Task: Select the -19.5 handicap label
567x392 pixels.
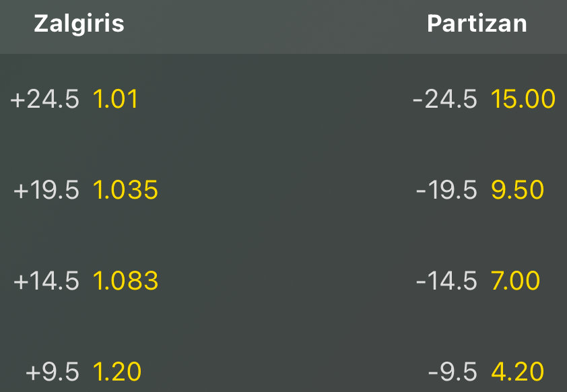Action: 446,191
